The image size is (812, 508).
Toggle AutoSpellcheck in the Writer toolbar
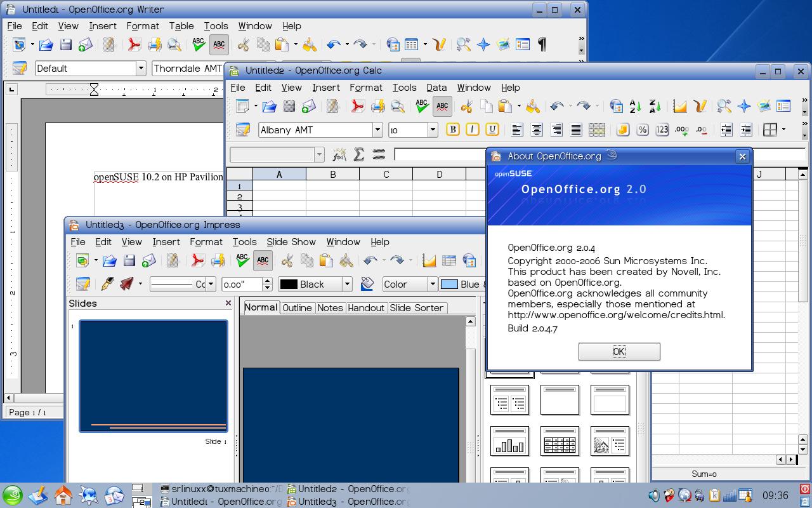[x=219, y=44]
